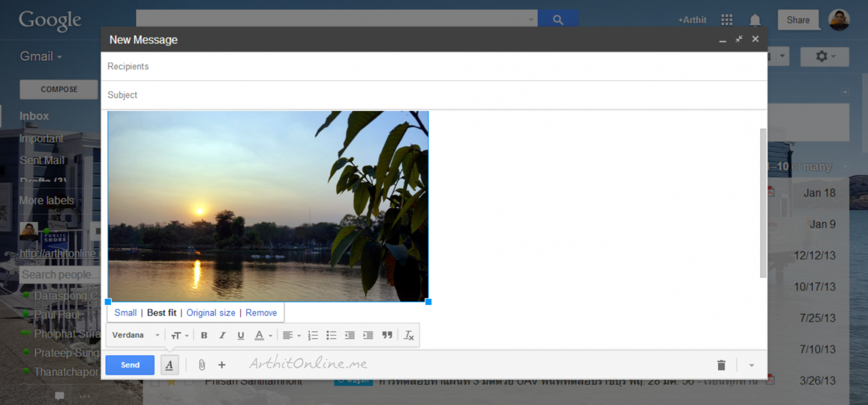Remove text formatting
The height and width of the screenshot is (405, 868).
click(409, 335)
